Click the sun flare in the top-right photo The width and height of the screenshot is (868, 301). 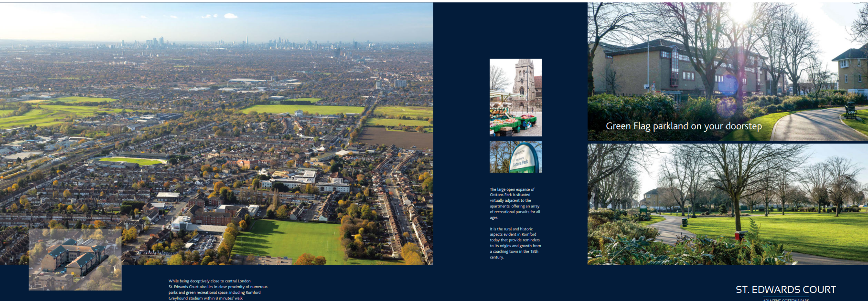[741, 12]
